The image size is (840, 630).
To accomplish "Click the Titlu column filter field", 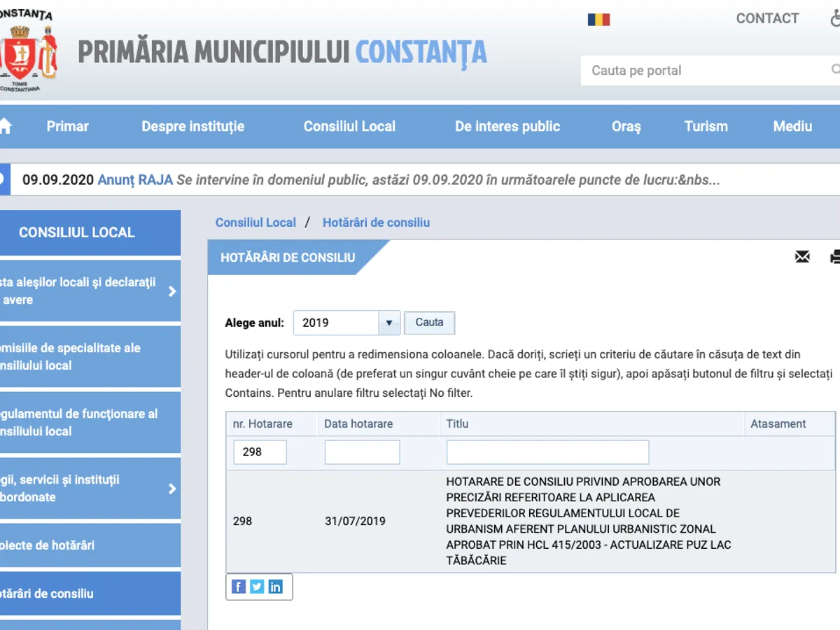I will pyautogui.click(x=547, y=452).
